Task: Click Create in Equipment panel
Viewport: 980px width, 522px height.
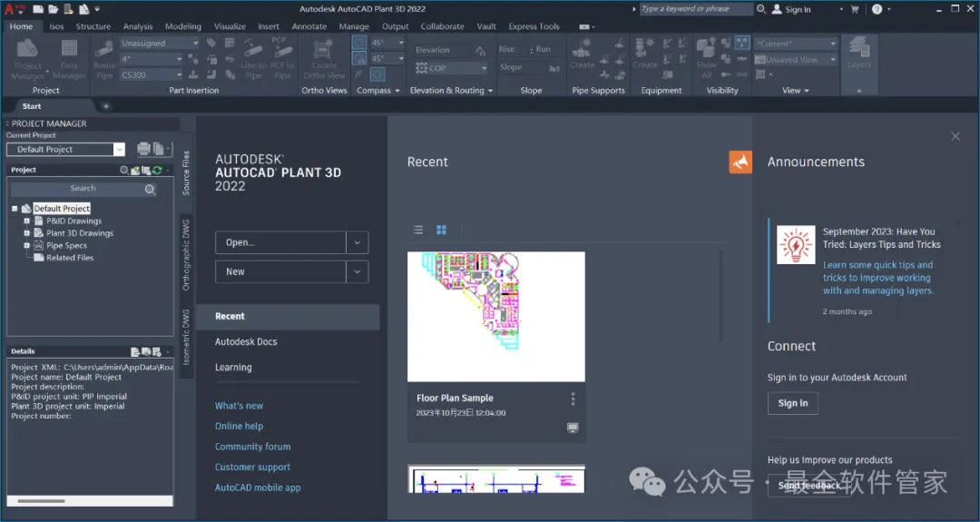Action: [645, 54]
